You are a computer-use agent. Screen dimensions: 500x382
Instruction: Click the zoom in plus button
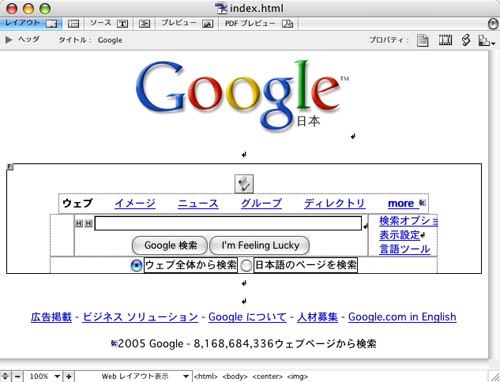(x=69, y=377)
